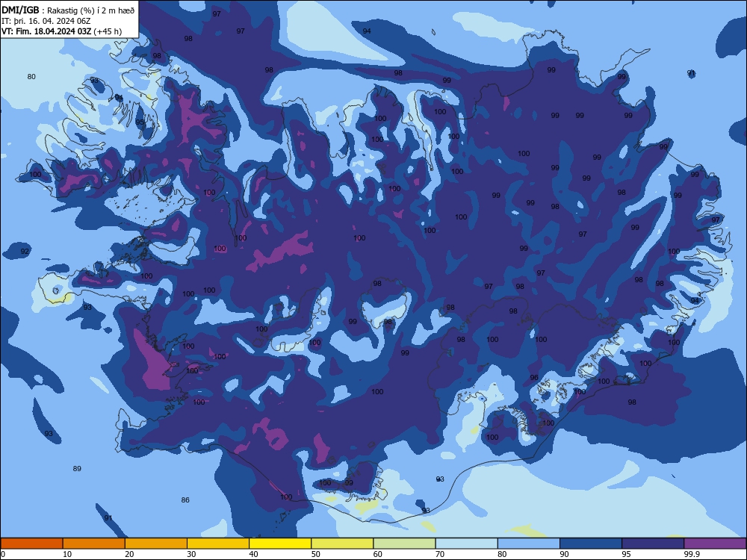
Task: Click the bright yellow 40-50 legend swatch
Action: click(x=280, y=544)
